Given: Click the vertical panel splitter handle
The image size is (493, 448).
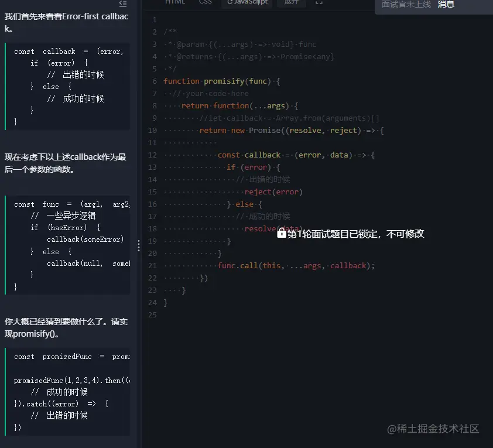Looking at the screenshot, I should click(139, 245).
